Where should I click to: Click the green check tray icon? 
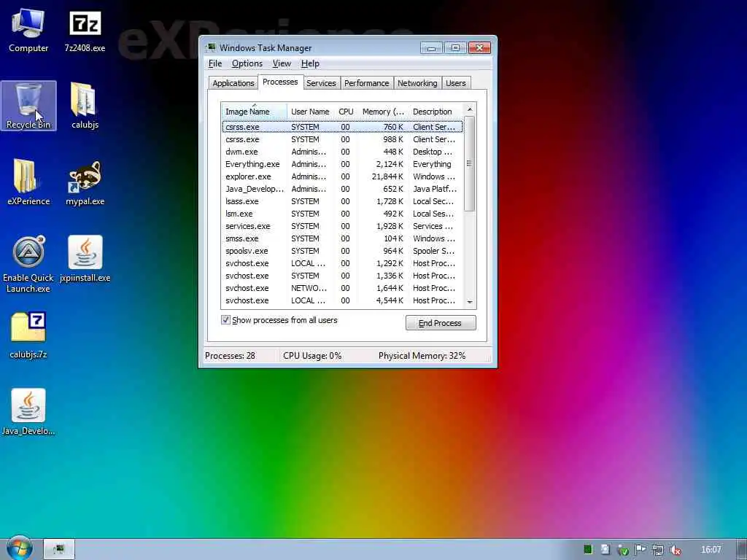click(x=623, y=550)
